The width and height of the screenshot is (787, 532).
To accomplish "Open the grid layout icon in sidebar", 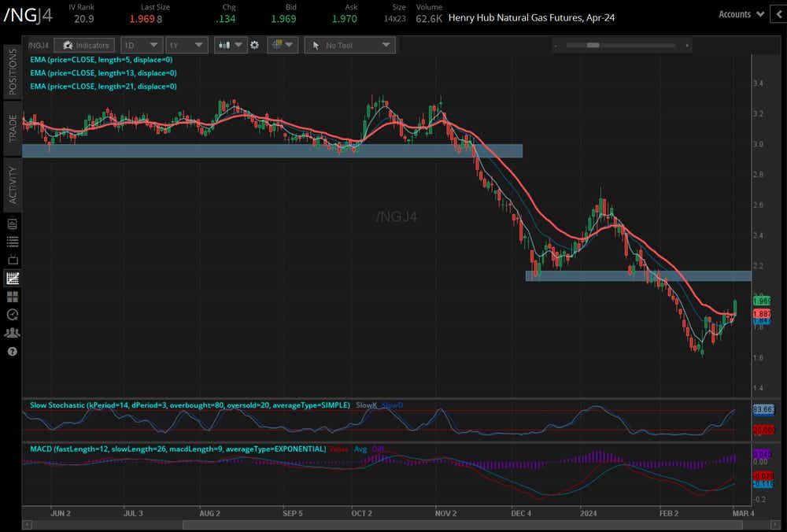I will coord(12,297).
